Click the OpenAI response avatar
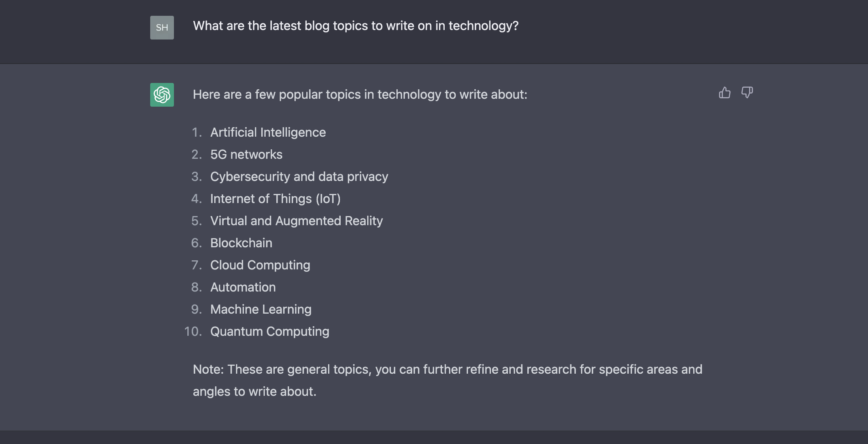Screen dimensions: 868x444 pos(162,94)
